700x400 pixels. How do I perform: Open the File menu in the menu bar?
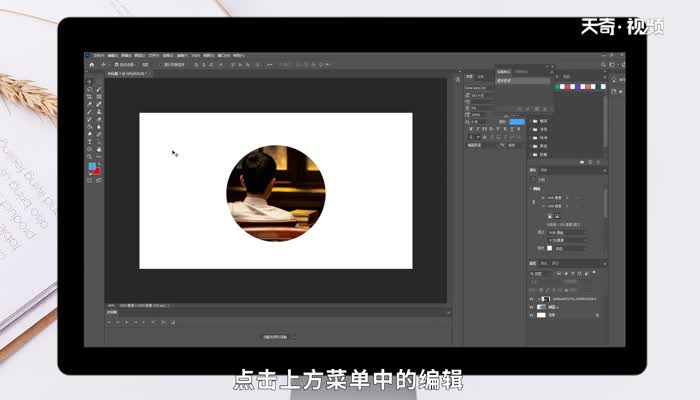pos(99,56)
